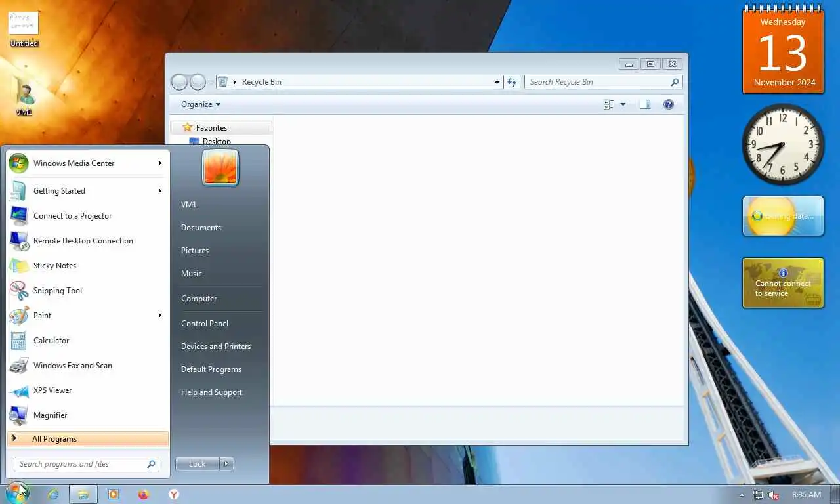The width and height of the screenshot is (840, 504).
Task: Open Devices and Printers
Action: 216,346
